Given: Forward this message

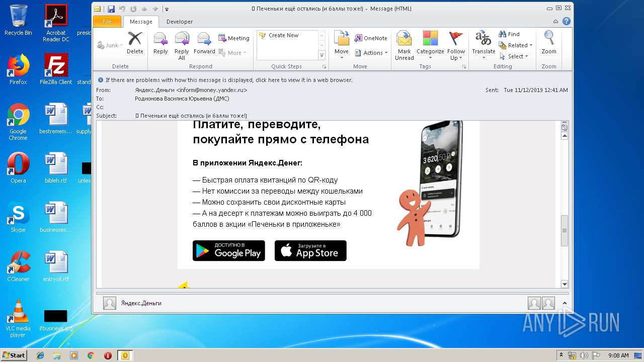Looking at the screenshot, I should [204, 43].
